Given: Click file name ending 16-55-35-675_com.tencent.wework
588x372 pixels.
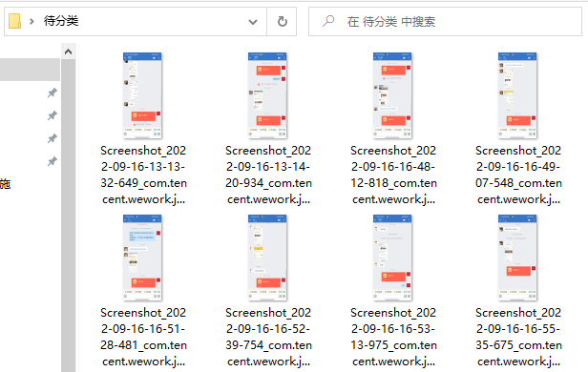Looking at the screenshot, I should pyautogui.click(x=518, y=337).
